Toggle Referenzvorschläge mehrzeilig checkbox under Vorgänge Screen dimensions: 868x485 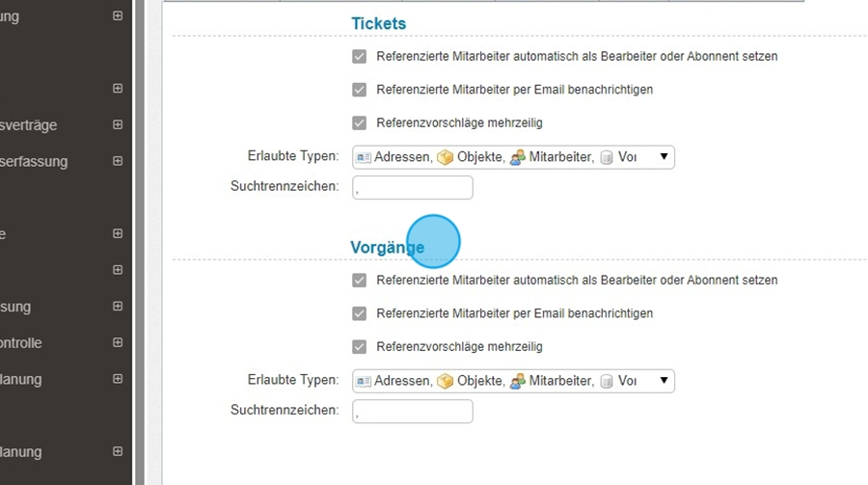[x=360, y=347]
